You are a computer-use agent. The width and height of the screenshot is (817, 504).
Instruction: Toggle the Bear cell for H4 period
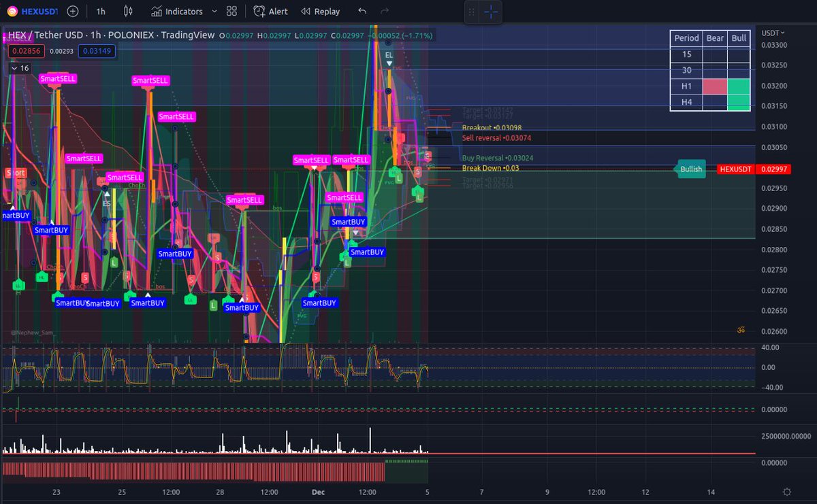tap(715, 102)
